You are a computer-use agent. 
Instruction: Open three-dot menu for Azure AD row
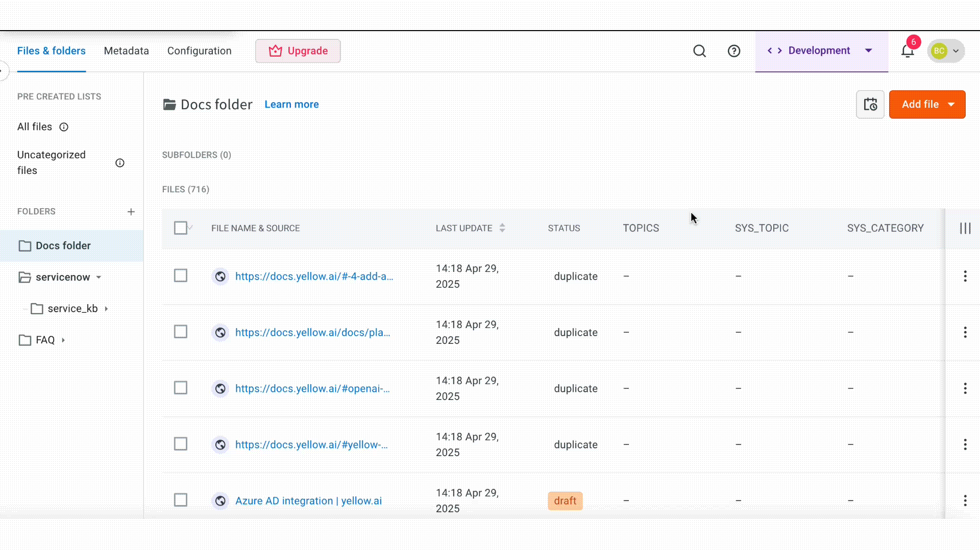tap(965, 500)
